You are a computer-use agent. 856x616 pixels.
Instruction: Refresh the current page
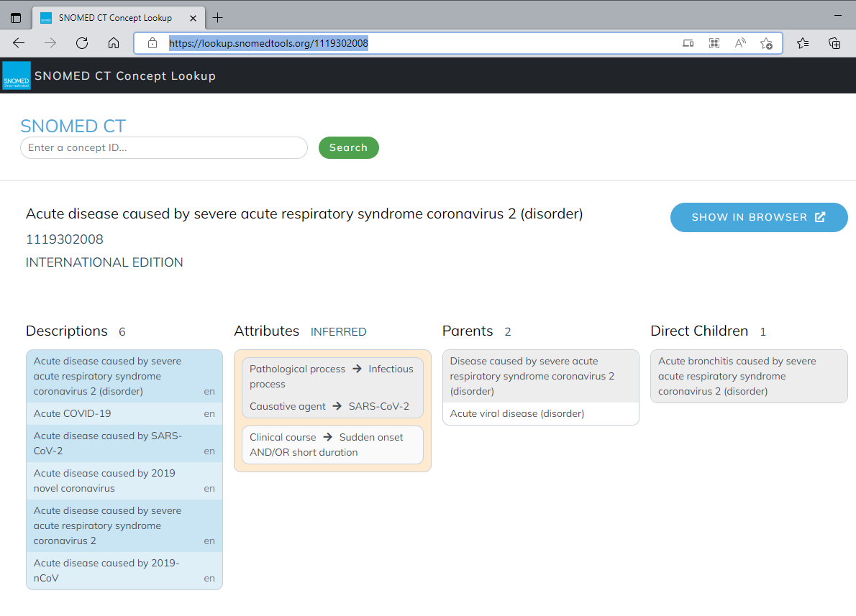pyautogui.click(x=82, y=43)
